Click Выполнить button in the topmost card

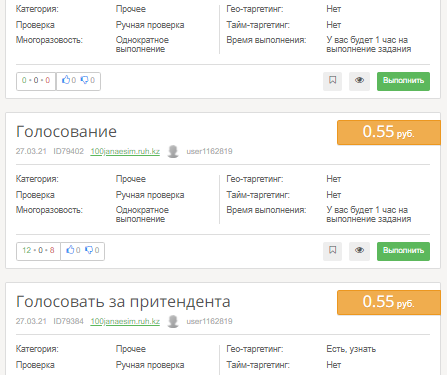tap(403, 81)
